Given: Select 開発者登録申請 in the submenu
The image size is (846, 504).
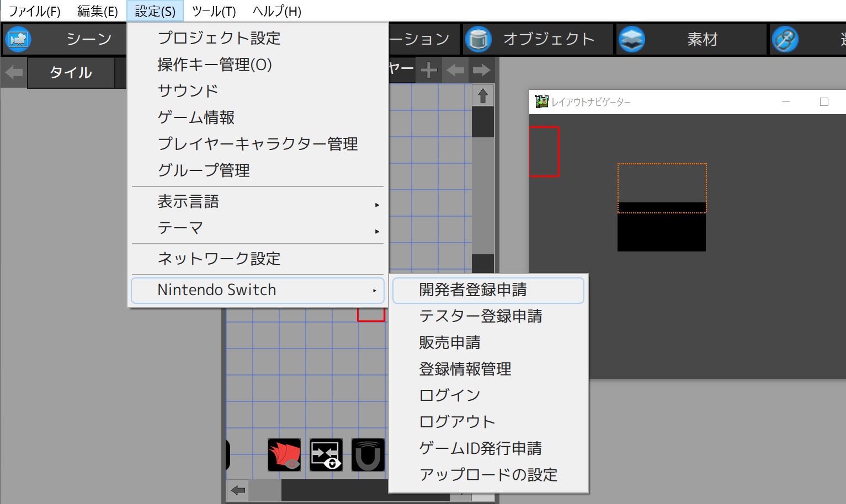Looking at the screenshot, I should [488, 290].
